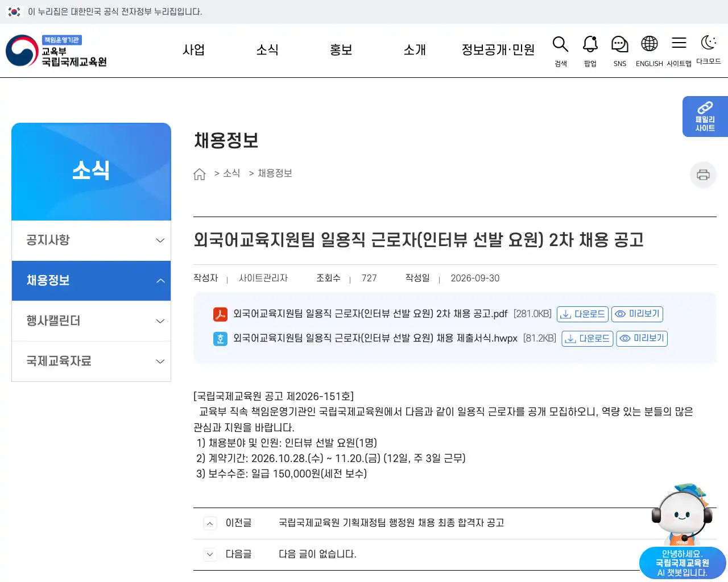Download the 채용 제출서식.hwpx file
The height and width of the screenshot is (582, 728).
coord(588,339)
